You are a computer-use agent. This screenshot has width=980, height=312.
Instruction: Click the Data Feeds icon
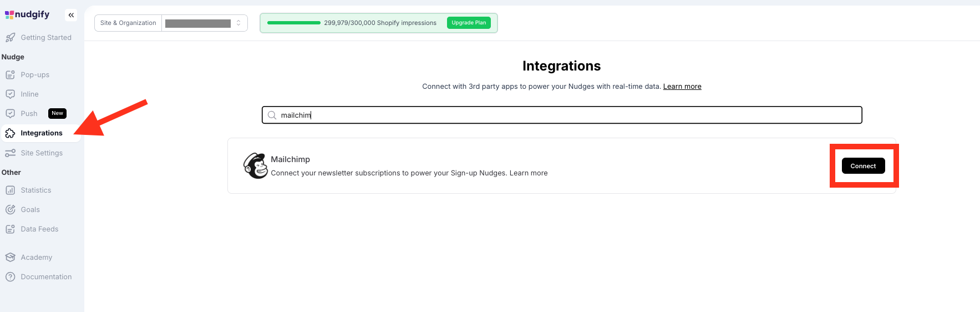[10, 229]
